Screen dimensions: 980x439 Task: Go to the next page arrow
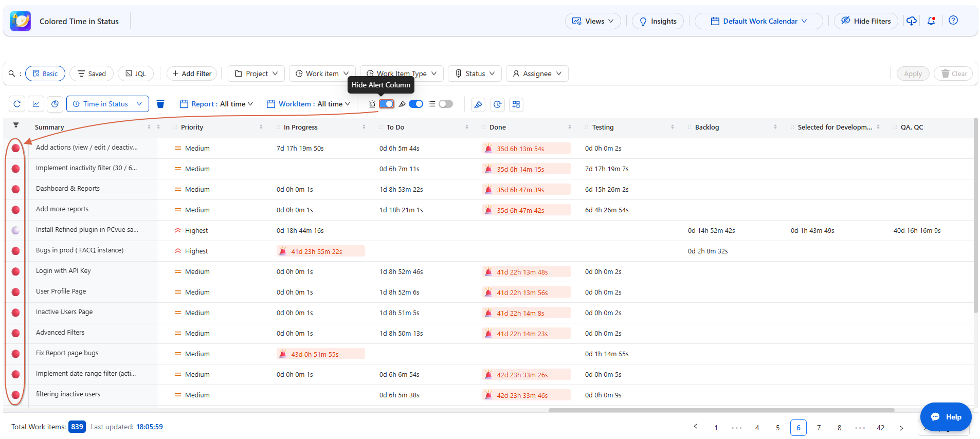tap(901, 428)
